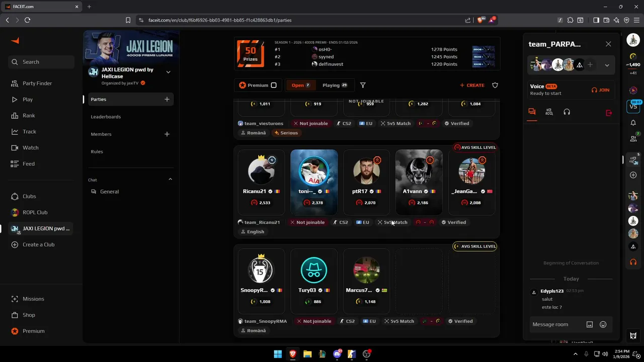Close the team_PARPA chat panel
The height and width of the screenshot is (362, 644).
pyautogui.click(x=608, y=44)
